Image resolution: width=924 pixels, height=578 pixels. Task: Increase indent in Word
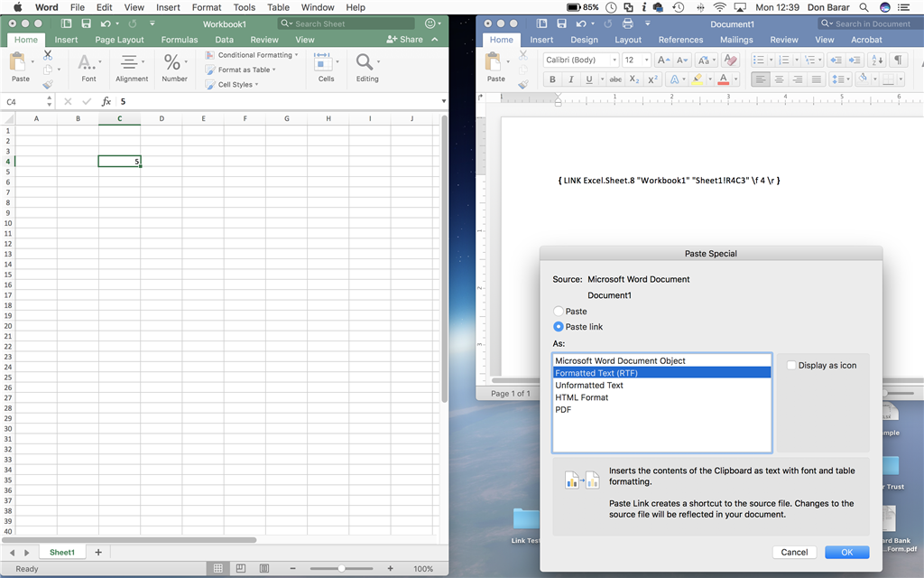[x=855, y=61]
